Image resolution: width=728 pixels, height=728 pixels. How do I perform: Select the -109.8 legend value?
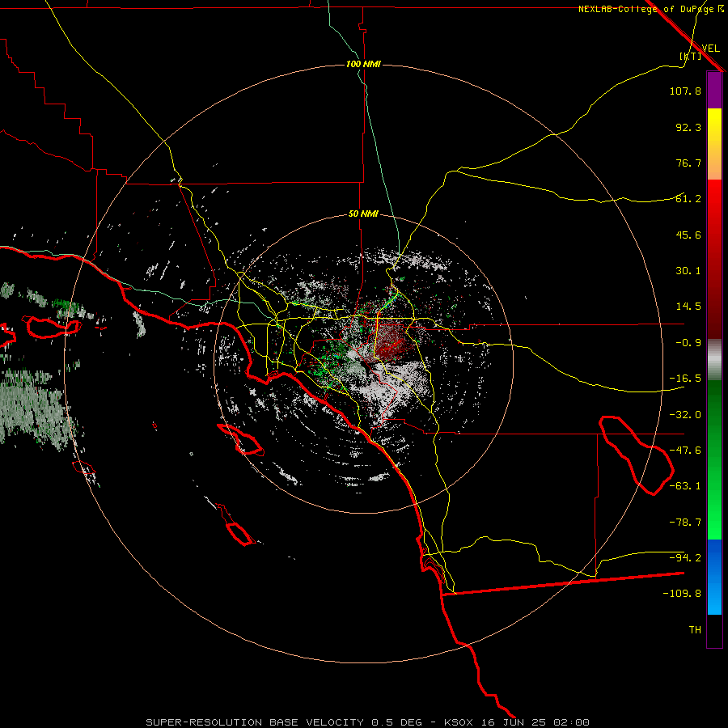682,594
